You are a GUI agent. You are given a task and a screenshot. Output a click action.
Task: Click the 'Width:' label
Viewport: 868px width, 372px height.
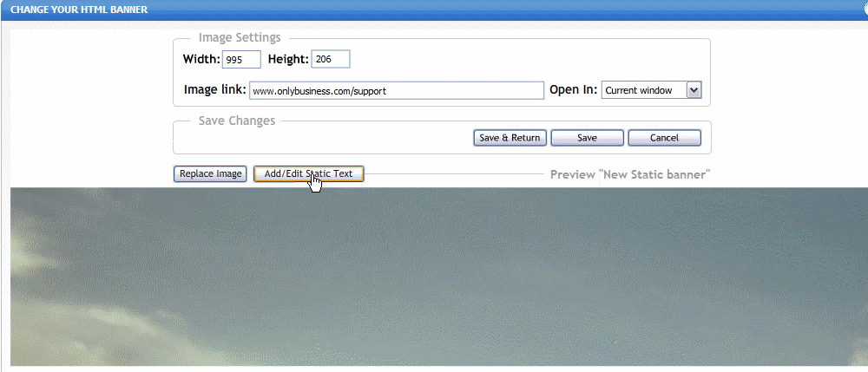click(x=201, y=59)
